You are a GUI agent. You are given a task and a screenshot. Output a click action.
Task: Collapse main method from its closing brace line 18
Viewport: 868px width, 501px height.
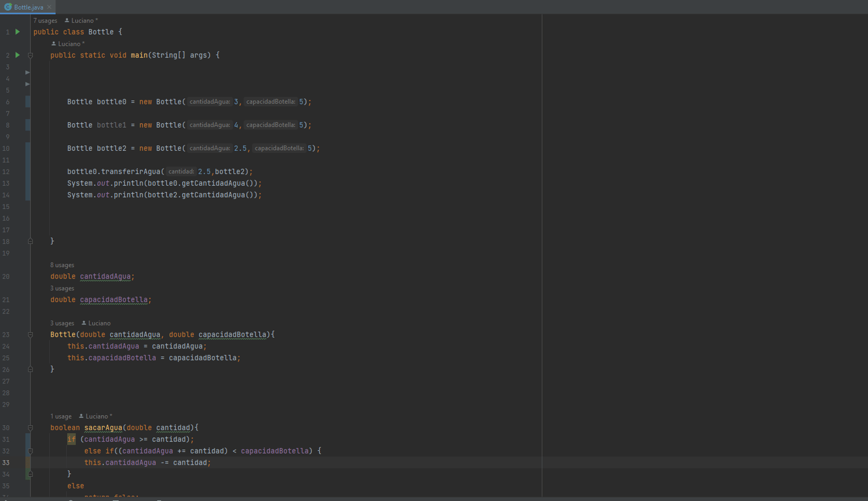pos(31,241)
